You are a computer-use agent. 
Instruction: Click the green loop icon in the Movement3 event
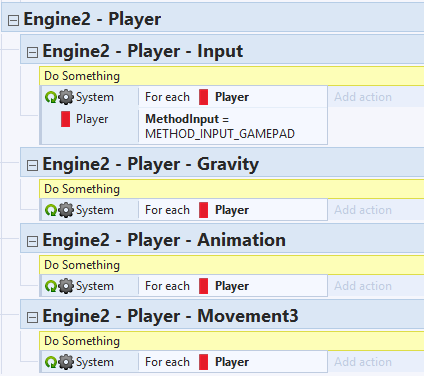51,362
